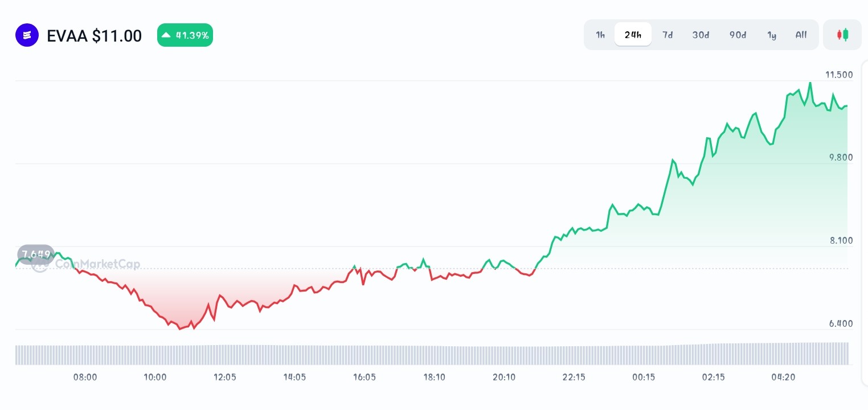The image size is (868, 410).
Task: Open the 1y price history
Action: pos(772,35)
